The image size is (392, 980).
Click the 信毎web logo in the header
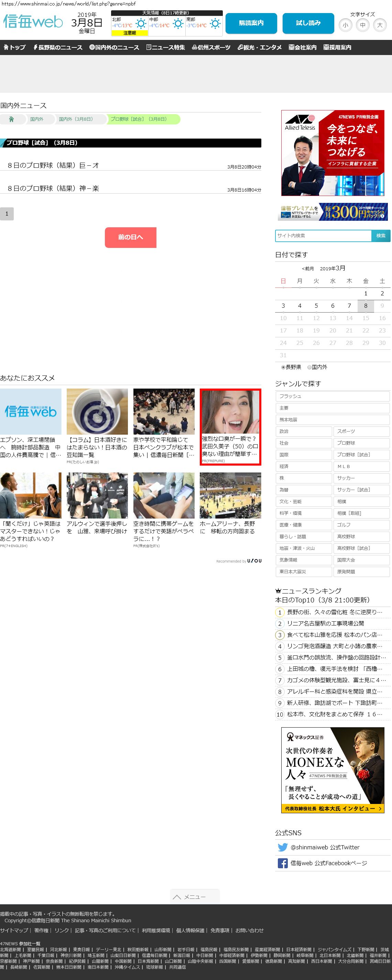tap(33, 22)
